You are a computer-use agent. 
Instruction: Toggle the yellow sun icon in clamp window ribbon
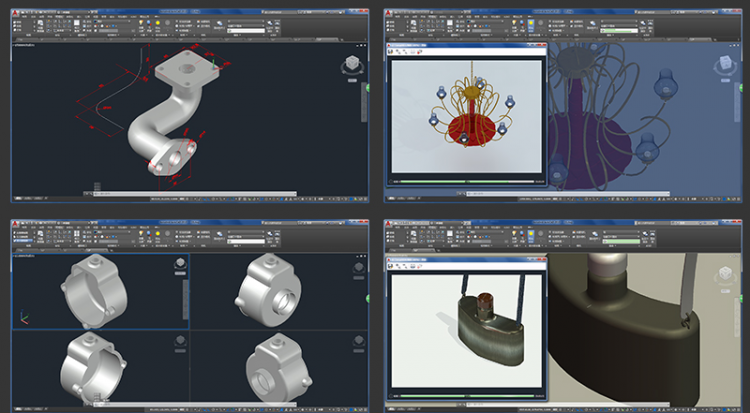pyautogui.click(x=158, y=234)
